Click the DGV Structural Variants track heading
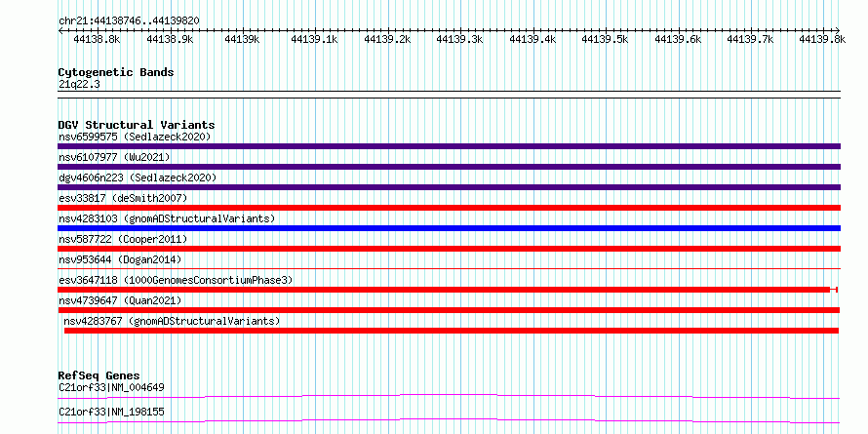The width and height of the screenshot is (868, 434). tap(137, 125)
